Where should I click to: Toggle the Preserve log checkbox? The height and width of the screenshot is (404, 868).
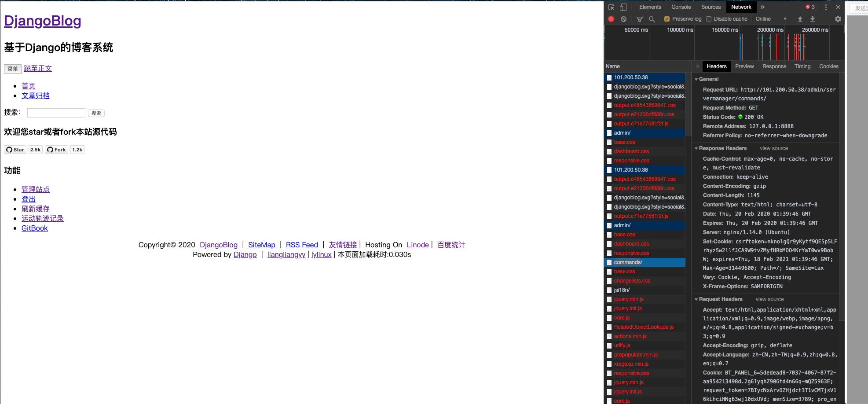click(667, 19)
